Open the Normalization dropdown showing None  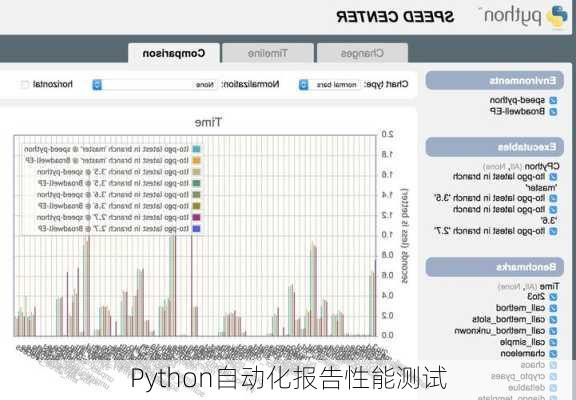pyautogui.click(x=154, y=85)
